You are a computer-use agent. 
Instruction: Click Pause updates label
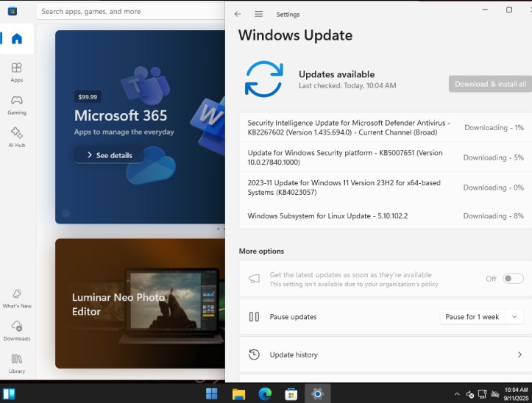pyautogui.click(x=293, y=317)
